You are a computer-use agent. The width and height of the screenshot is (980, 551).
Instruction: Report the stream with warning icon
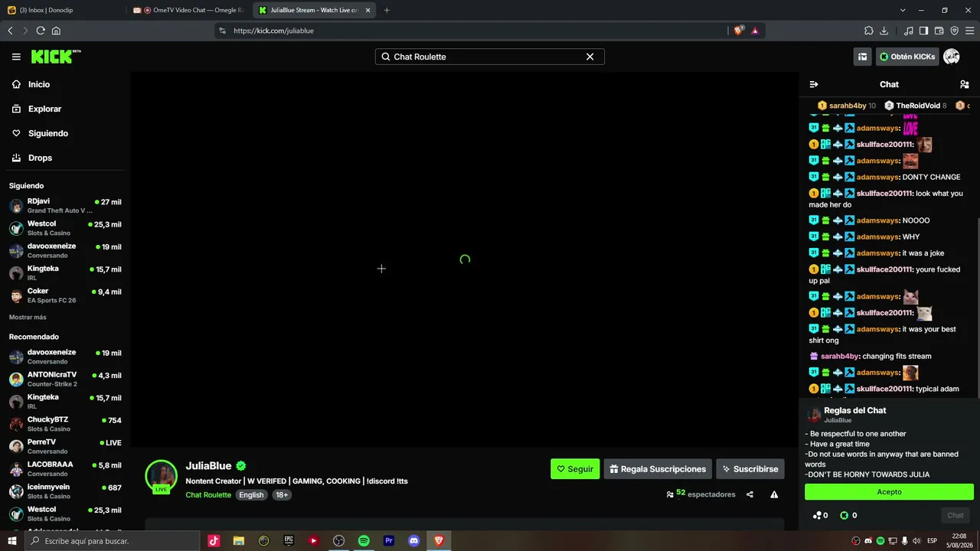(774, 494)
